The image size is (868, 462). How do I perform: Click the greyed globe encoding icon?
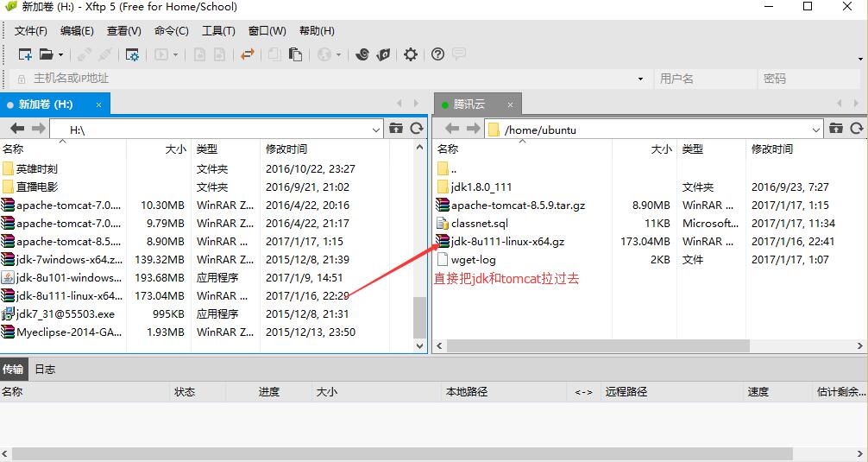tap(324, 54)
